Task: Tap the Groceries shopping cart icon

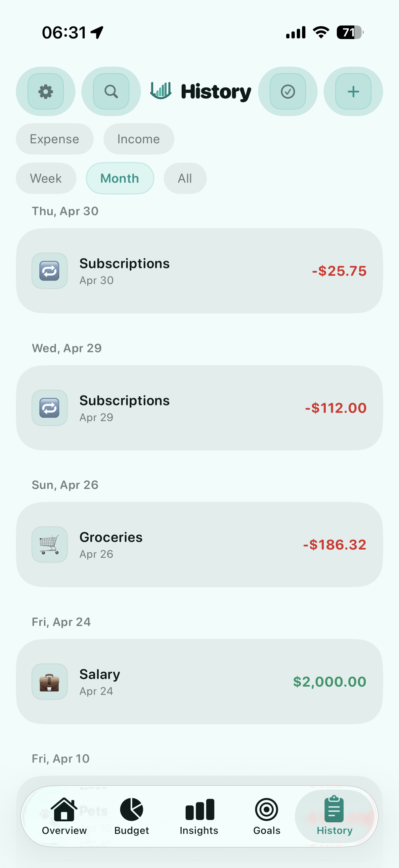Action: (x=50, y=545)
